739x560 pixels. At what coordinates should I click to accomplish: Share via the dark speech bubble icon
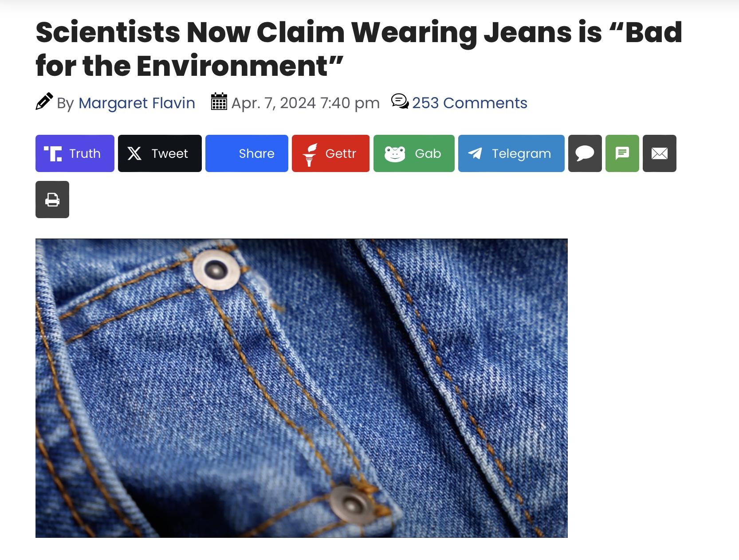tap(585, 153)
